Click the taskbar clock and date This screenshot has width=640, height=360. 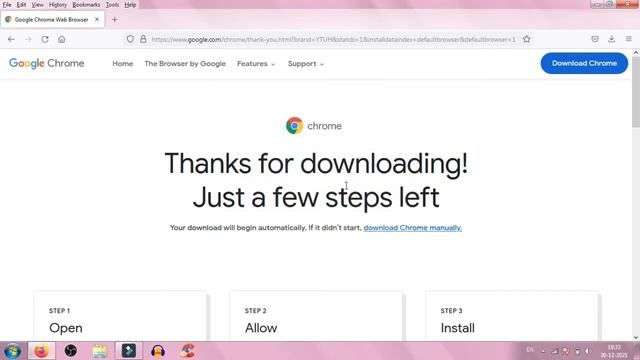click(x=614, y=351)
